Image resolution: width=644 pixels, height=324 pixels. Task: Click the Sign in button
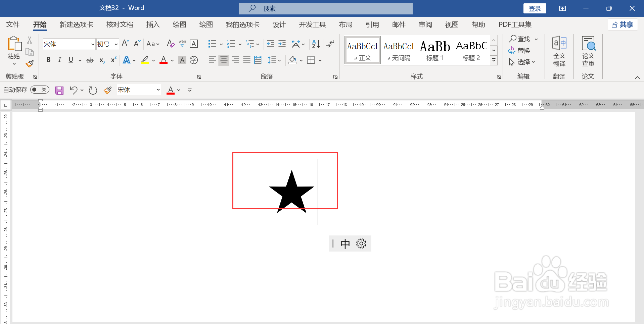[x=535, y=8]
